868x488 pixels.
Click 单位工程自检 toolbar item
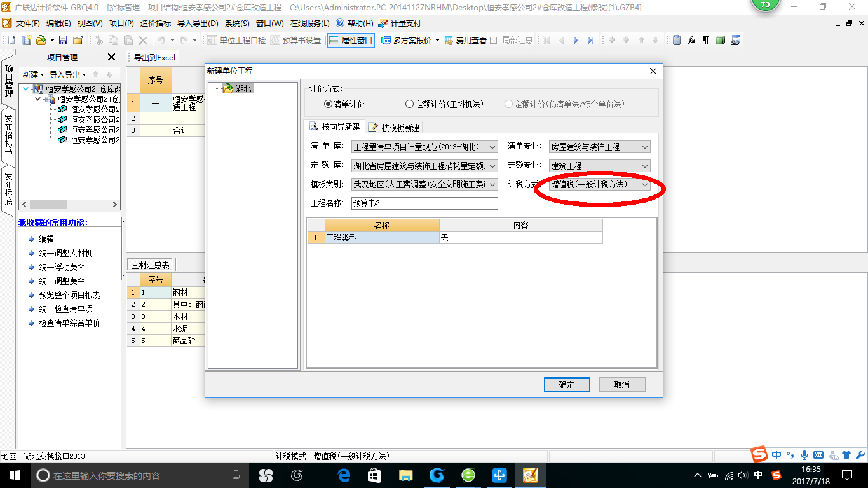[x=236, y=41]
